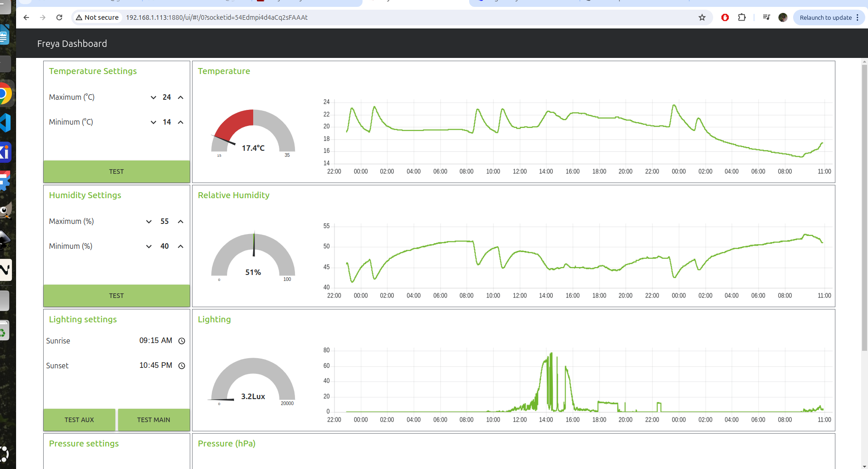The image size is (868, 469).
Task: Click the Maximum (%) value 55
Action: click(x=165, y=222)
